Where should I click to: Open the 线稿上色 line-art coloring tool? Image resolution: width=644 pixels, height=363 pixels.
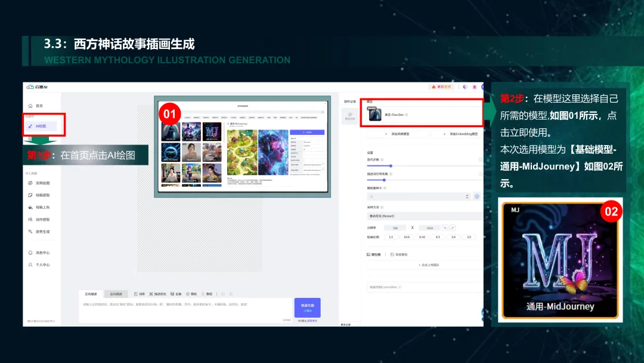coord(39,208)
